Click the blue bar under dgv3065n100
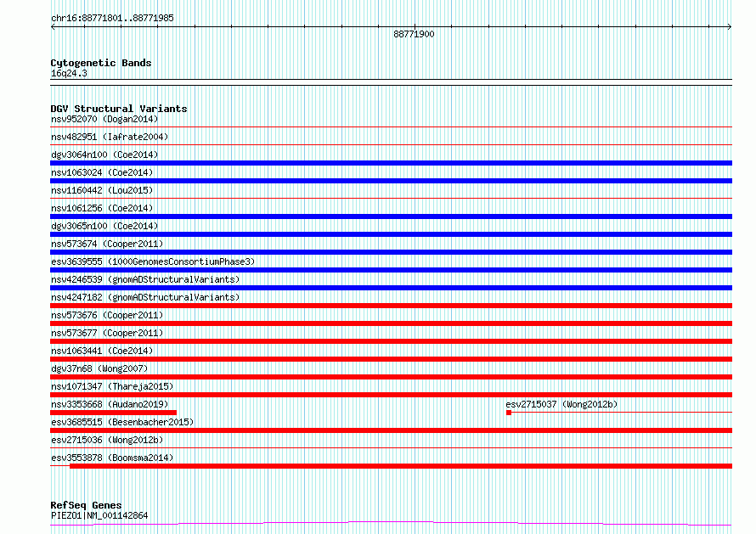The height and width of the screenshot is (534, 756). pos(391,234)
